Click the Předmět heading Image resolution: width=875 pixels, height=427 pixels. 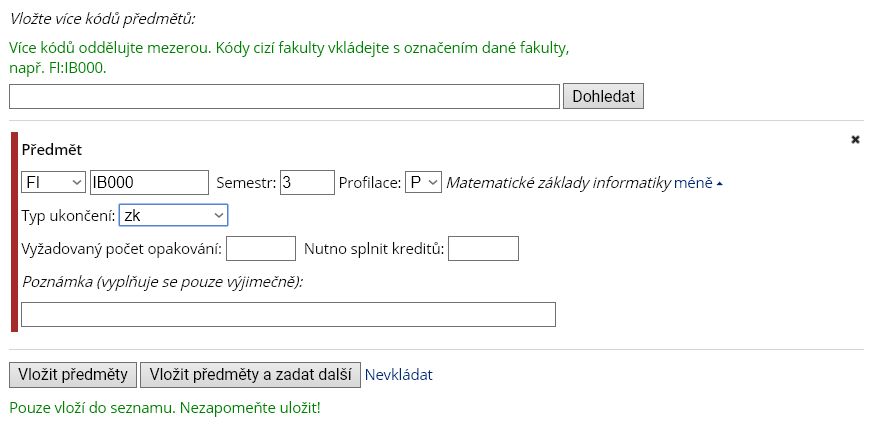click(52, 149)
